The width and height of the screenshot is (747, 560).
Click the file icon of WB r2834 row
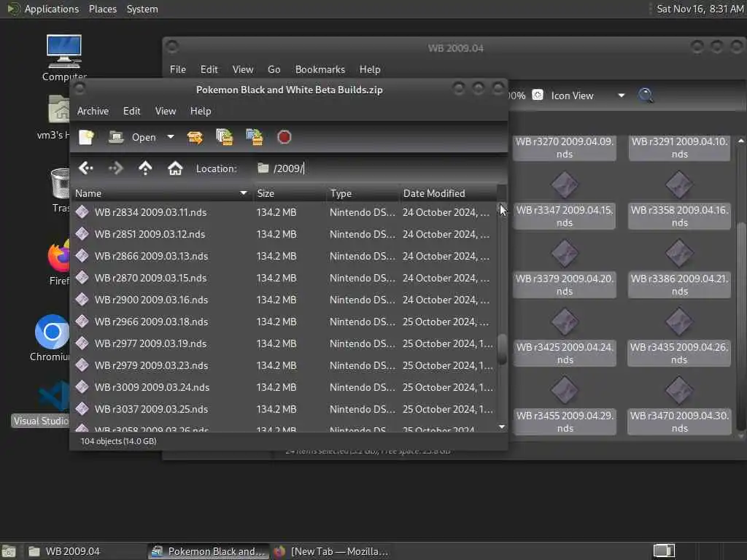point(82,212)
